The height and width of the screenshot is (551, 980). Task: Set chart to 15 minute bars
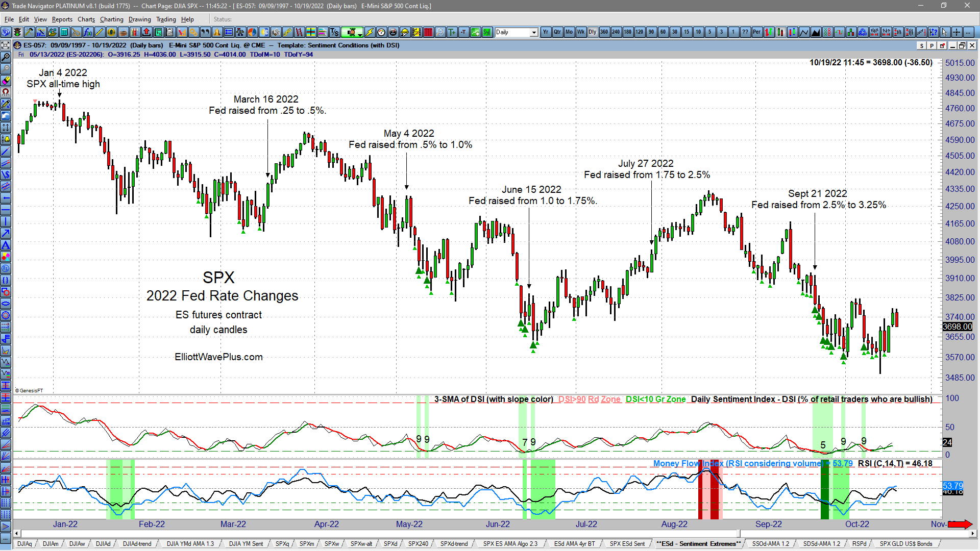coord(687,32)
